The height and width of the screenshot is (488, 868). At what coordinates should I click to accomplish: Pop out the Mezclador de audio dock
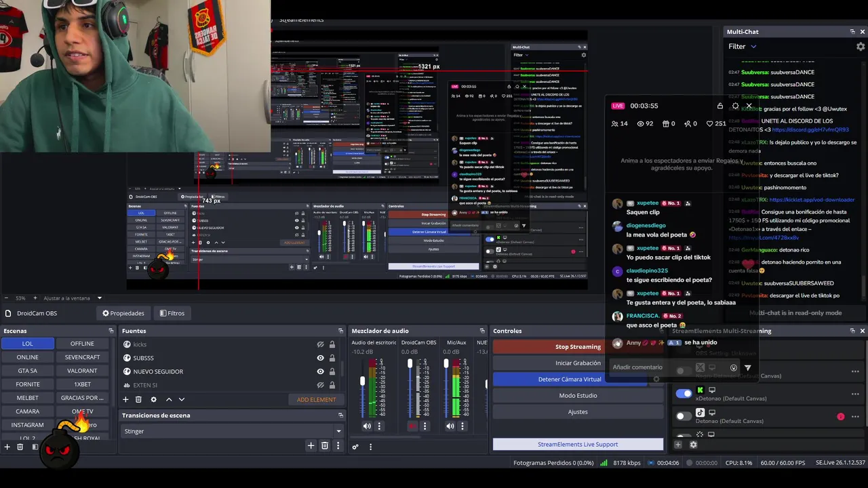pyautogui.click(x=482, y=331)
